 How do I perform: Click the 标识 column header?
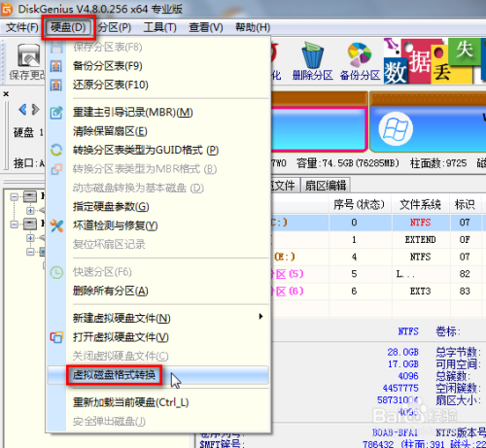(x=465, y=204)
